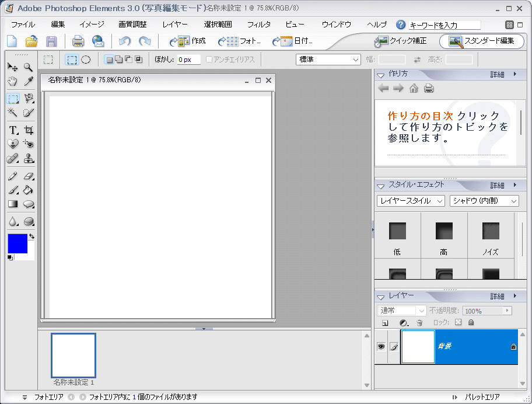
Task: Open the レイヤー menu
Action: coord(175,25)
